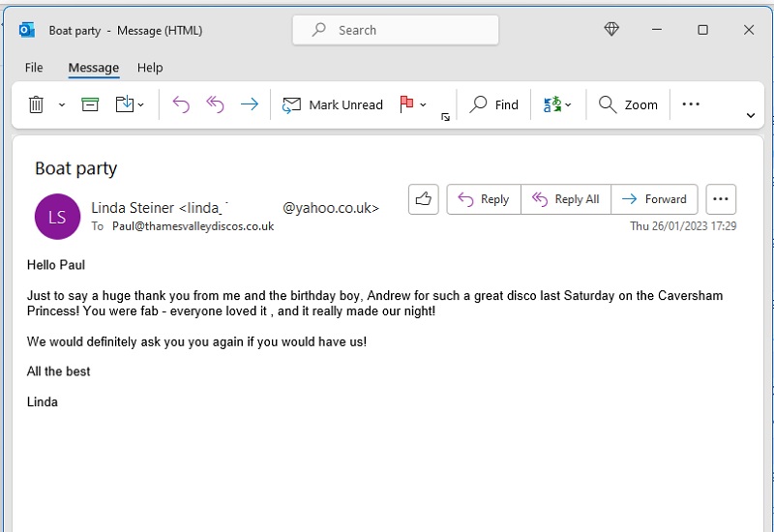Click the Forward button in message header
The height and width of the screenshot is (532, 774).
point(654,199)
